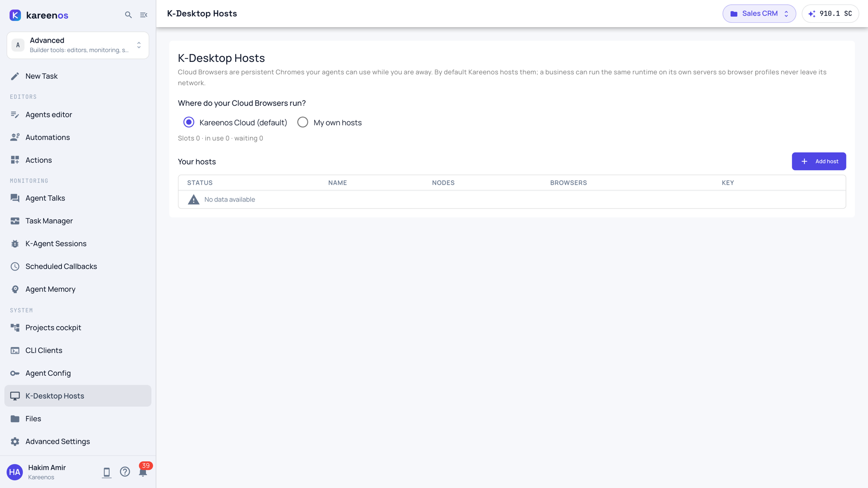Click the Task Manager monitor icon
This screenshot has height=488, width=868.
[15, 221]
